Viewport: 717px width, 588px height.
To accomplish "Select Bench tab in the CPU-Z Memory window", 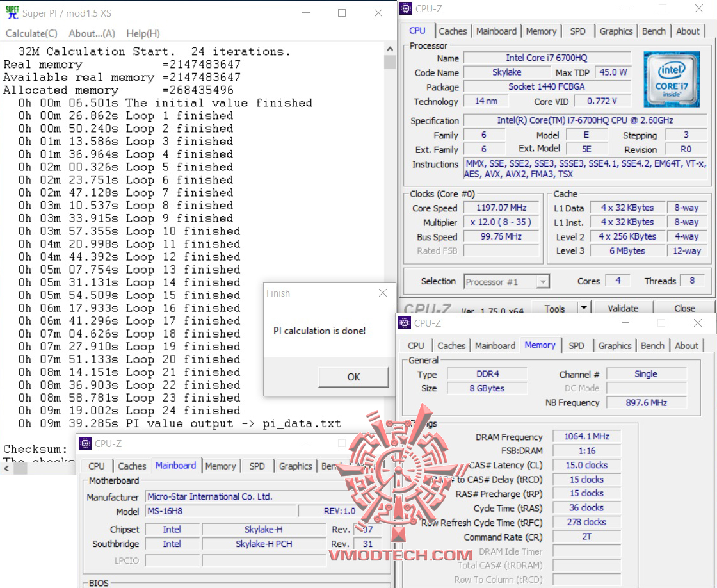I will (652, 345).
